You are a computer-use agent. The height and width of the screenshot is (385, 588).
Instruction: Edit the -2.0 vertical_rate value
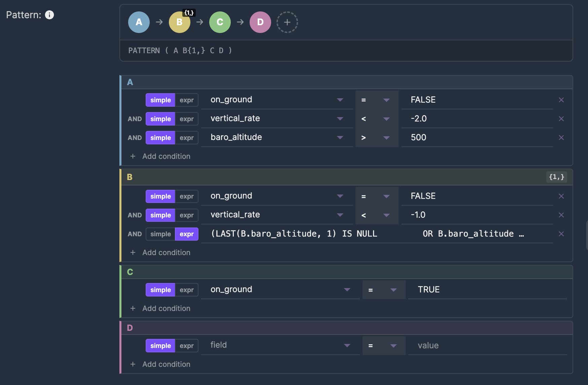pyautogui.click(x=477, y=119)
